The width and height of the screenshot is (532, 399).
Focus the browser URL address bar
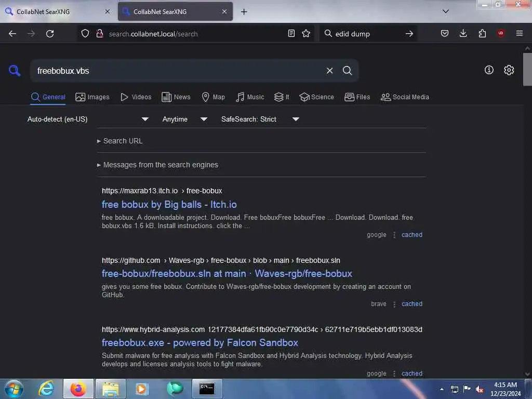[197, 34]
